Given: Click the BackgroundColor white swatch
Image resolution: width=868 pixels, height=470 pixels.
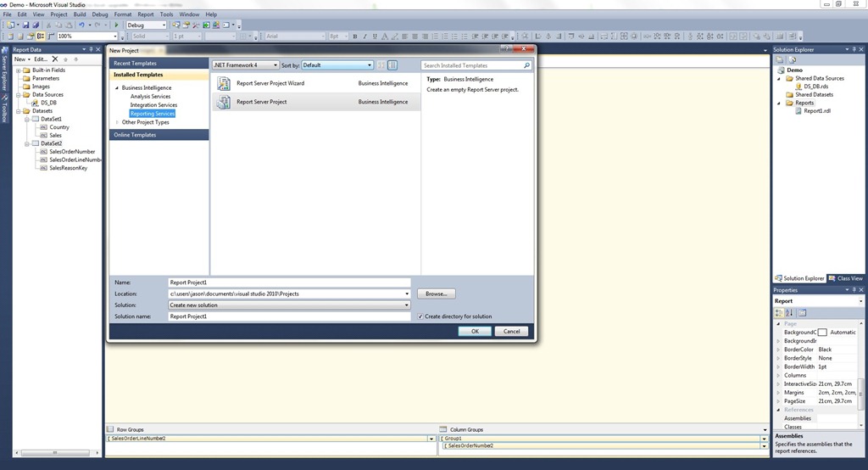Looking at the screenshot, I should pyautogui.click(x=822, y=333).
